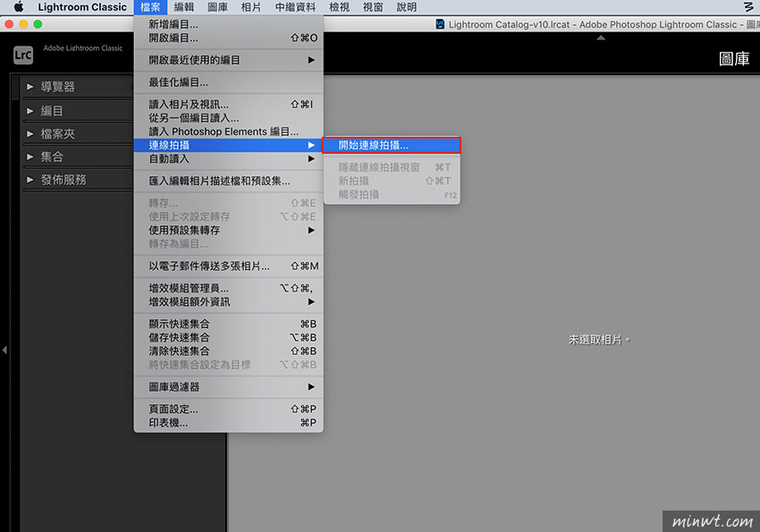Viewport: 760px width, 532px height.
Task: Toggle the top panel arrow
Action: [x=601, y=38]
